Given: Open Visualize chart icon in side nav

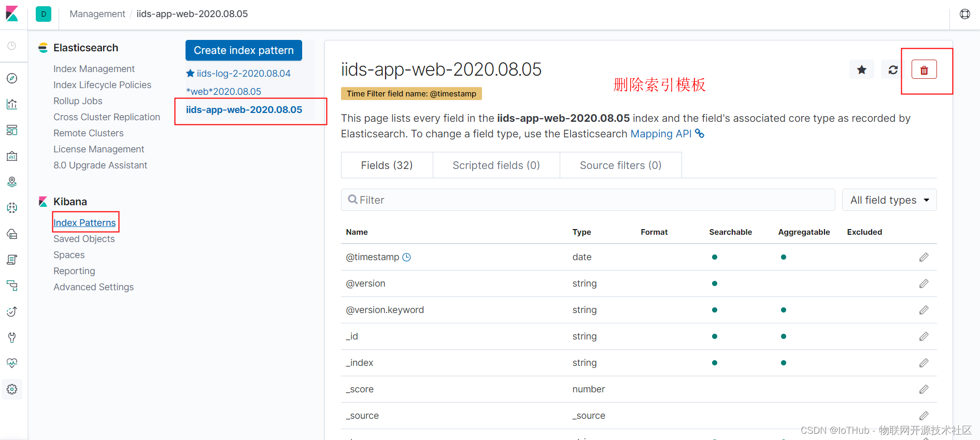Looking at the screenshot, I should pyautogui.click(x=12, y=104).
